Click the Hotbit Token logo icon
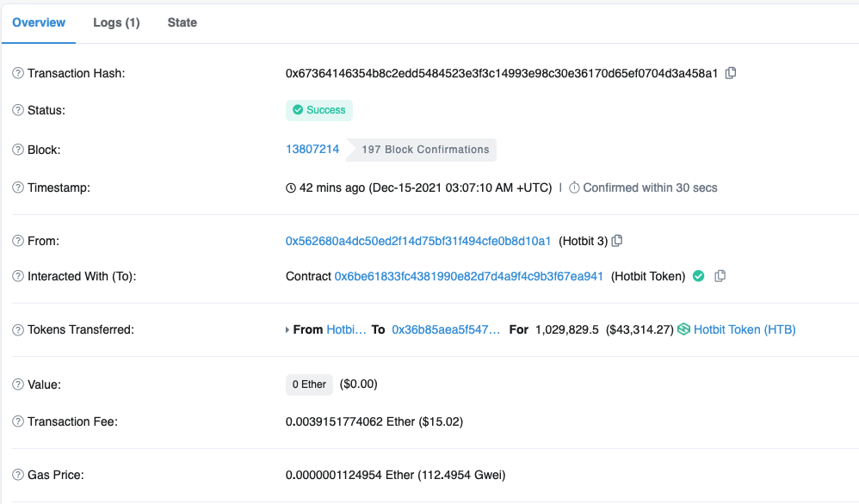 coord(684,329)
